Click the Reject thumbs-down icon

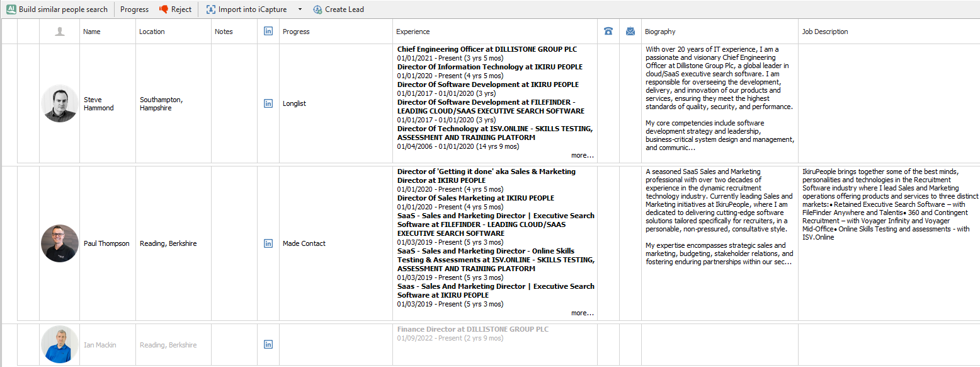pos(164,9)
